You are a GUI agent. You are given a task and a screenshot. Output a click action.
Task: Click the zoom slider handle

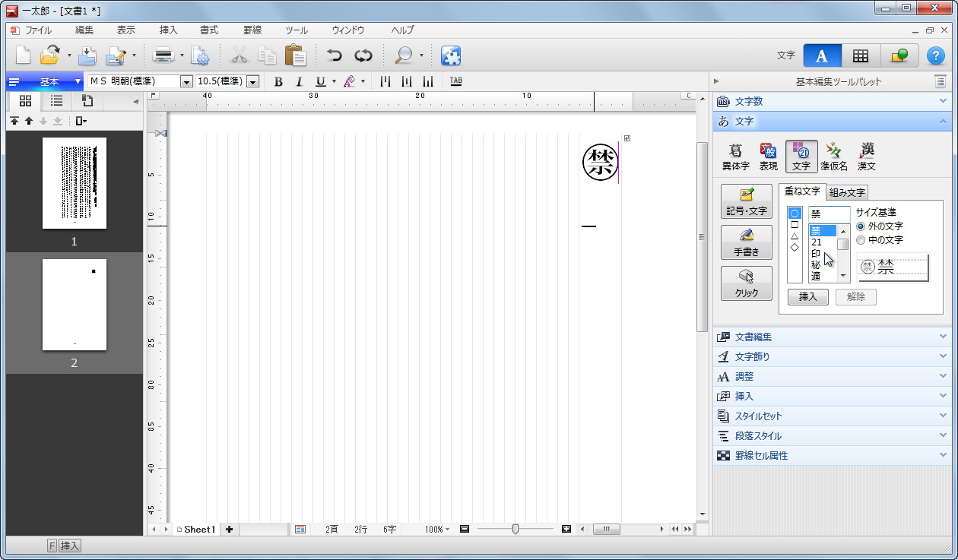515,529
